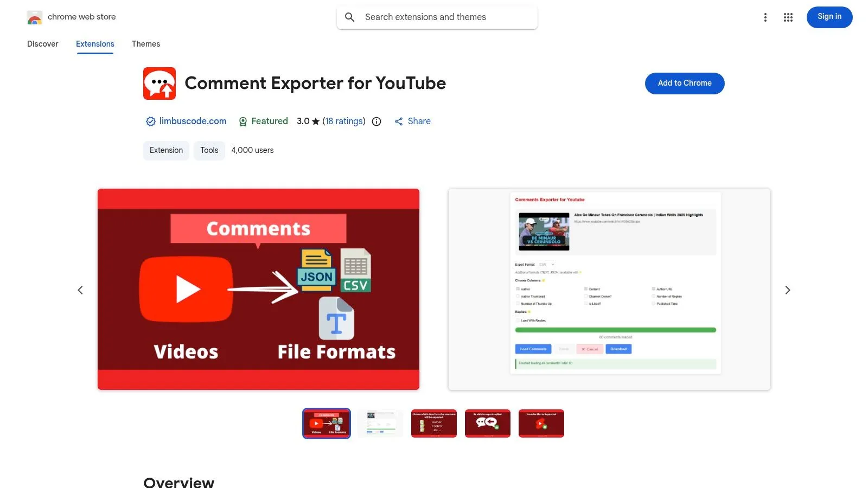868x488 pixels.
Task: Open the ratings info icon
Action: (376, 121)
